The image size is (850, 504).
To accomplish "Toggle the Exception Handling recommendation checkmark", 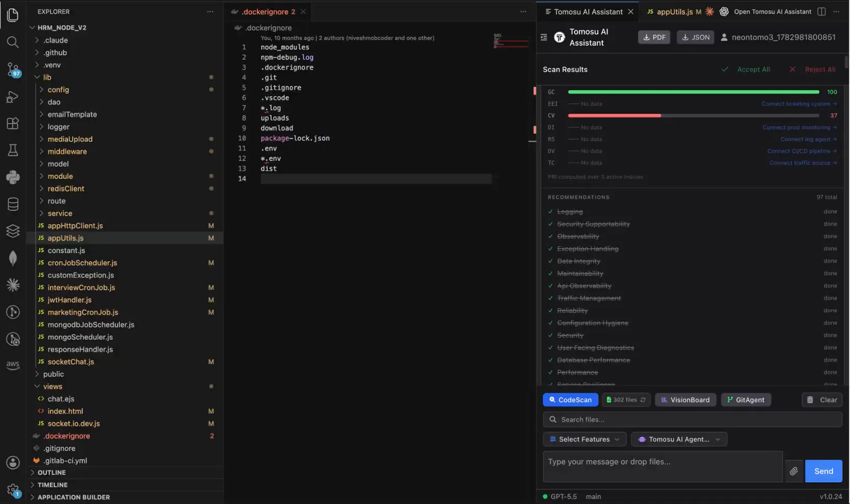I will (x=551, y=249).
